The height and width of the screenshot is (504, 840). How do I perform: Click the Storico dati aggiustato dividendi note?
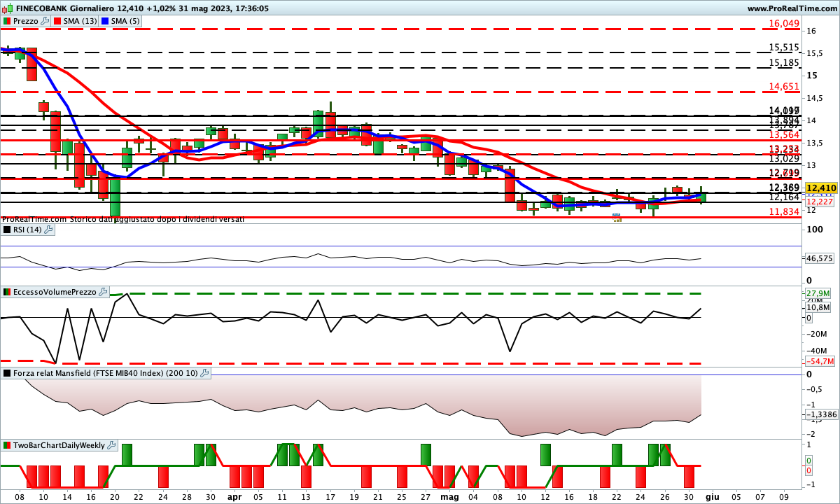(x=157, y=219)
